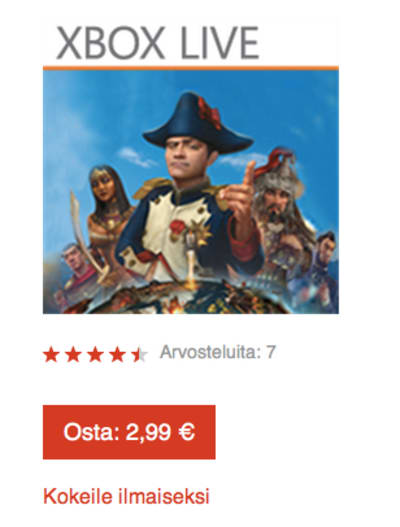Click the first red rating star
This screenshot has width=400, height=527.
[x=51, y=355]
